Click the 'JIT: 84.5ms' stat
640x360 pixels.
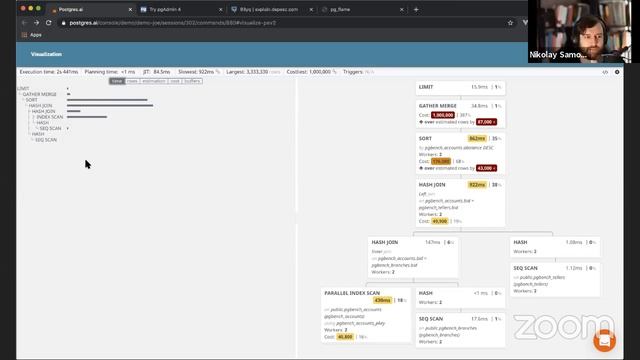(x=156, y=72)
